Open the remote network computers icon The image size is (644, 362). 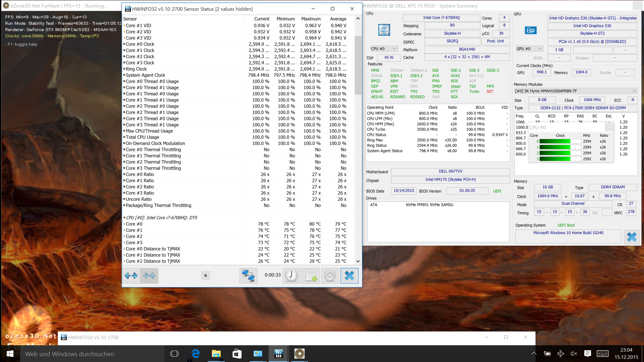click(248, 276)
